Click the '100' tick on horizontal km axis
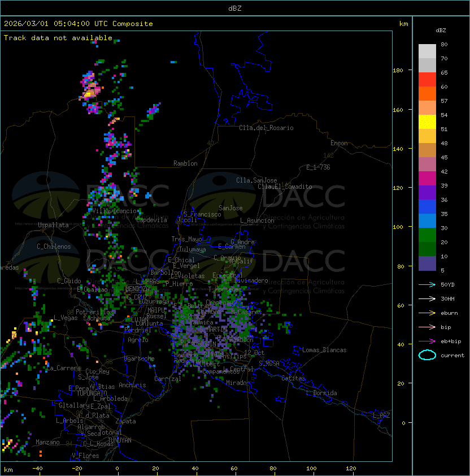This screenshot has width=470, height=476. [311, 469]
